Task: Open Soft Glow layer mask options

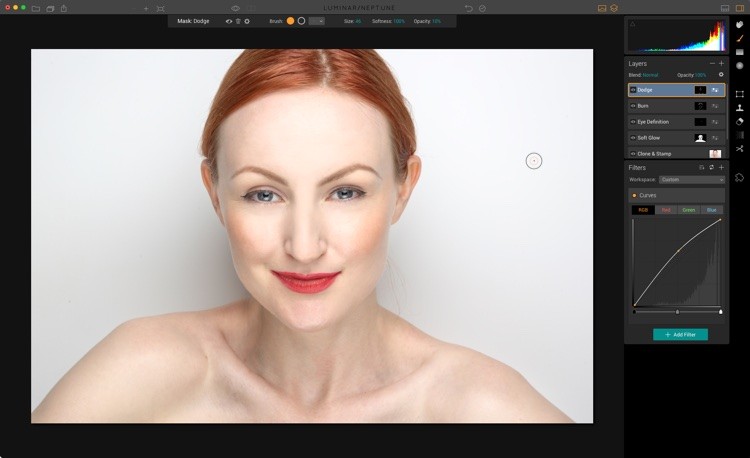Action: coord(715,138)
